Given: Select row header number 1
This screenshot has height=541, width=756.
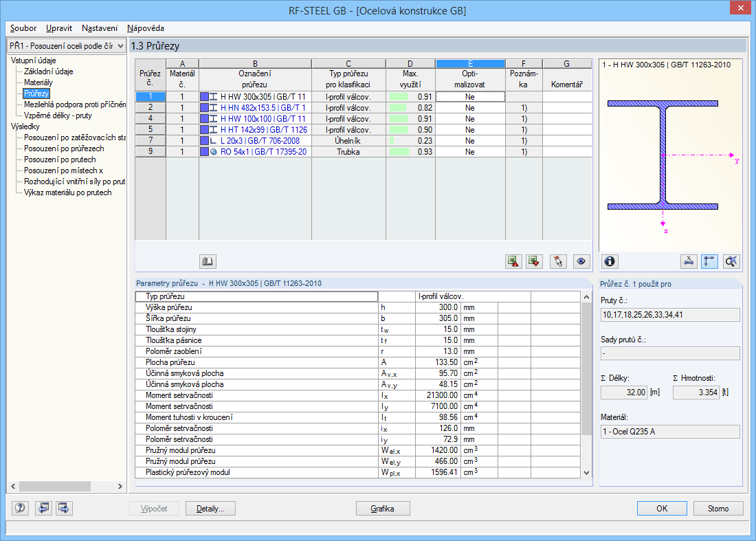Looking at the screenshot, I should pos(151,97).
